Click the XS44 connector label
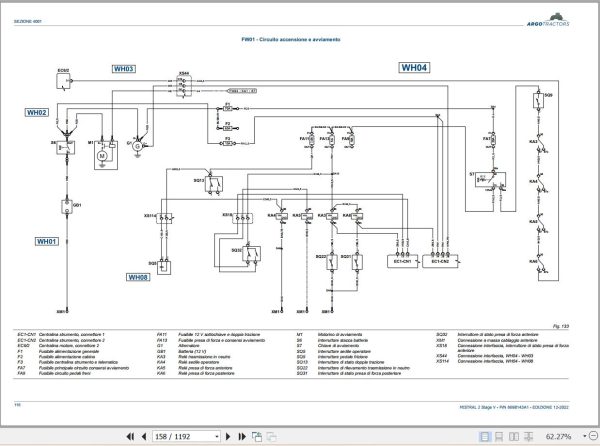Image resolution: width=600 pixels, height=446 pixels. pos(184,73)
